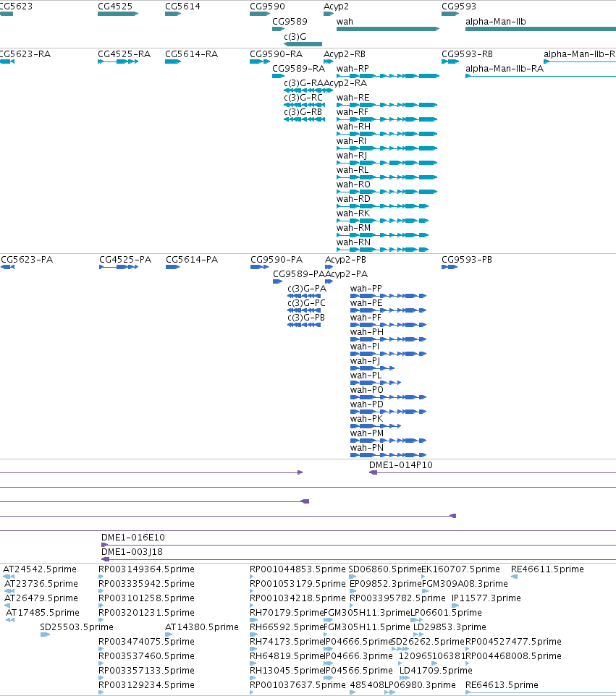The height and width of the screenshot is (696, 616).
Task: Select transcript CG4525-RA glyph
Action: tap(118, 61)
